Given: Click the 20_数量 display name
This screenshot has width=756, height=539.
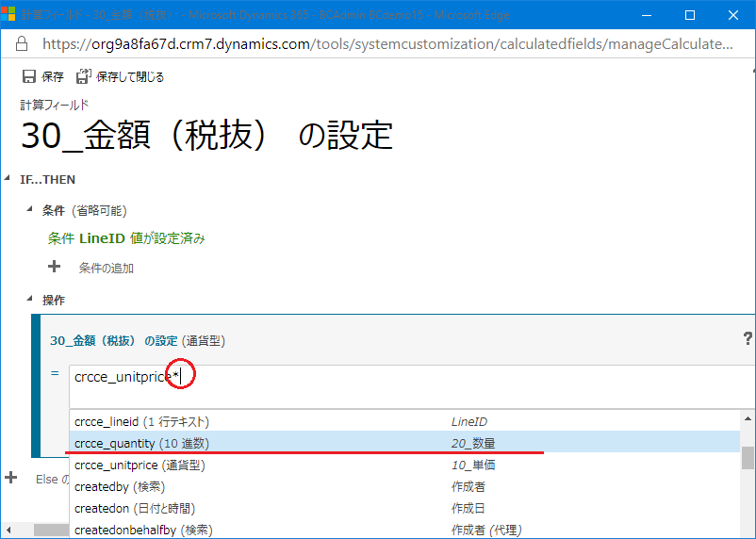Looking at the screenshot, I should point(473,443).
